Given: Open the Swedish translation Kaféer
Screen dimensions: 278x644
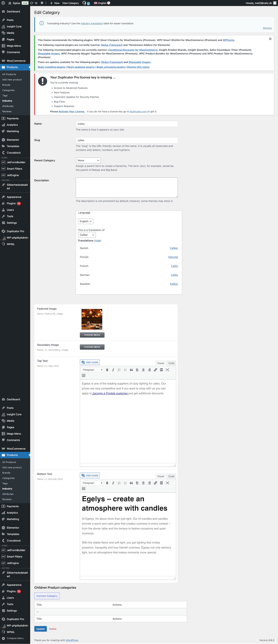Looking at the screenshot, I should (x=174, y=284).
